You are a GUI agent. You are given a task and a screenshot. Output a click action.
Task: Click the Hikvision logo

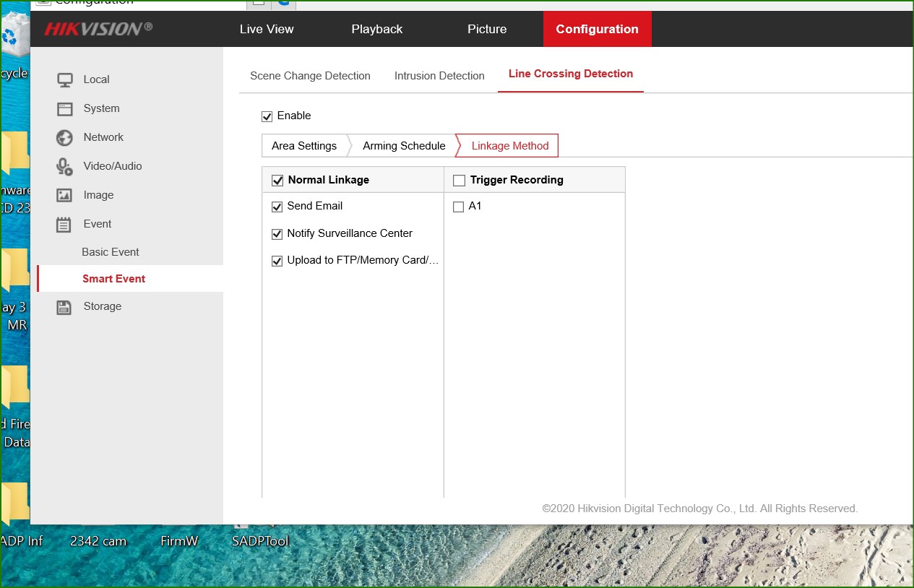(x=98, y=29)
